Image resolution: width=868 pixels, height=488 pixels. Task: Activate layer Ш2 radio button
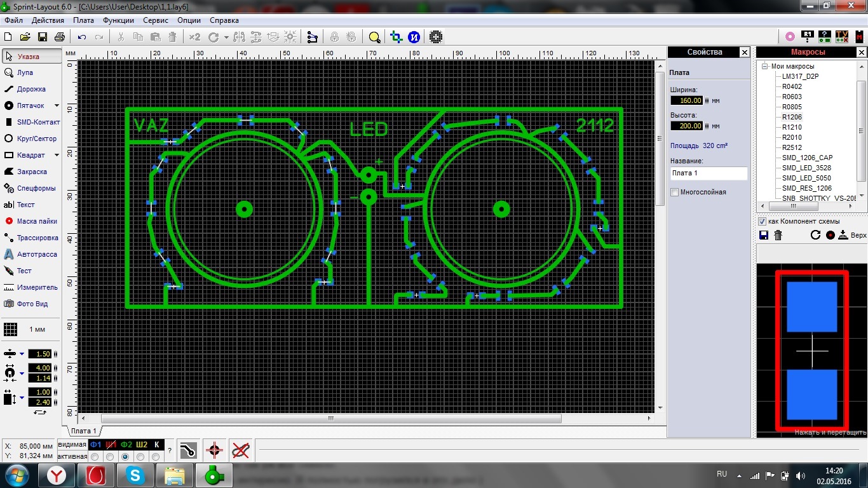pos(141,456)
